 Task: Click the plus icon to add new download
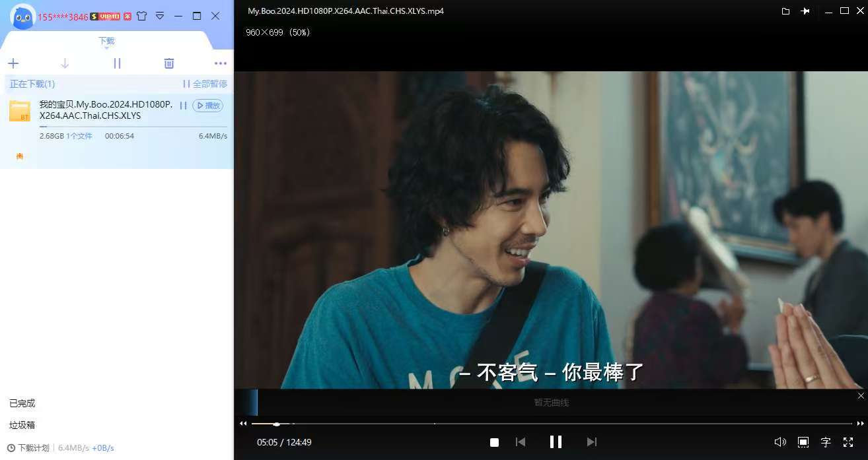(13, 63)
